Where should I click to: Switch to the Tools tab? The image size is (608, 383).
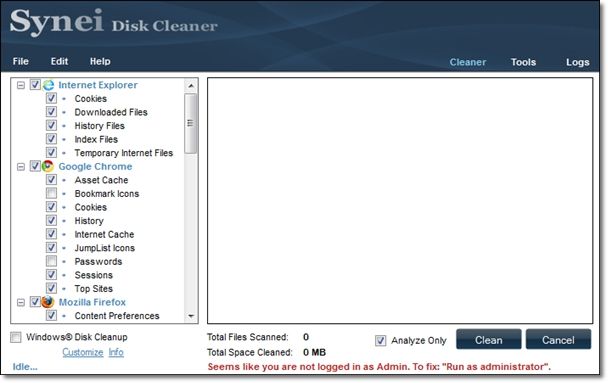[x=523, y=62]
